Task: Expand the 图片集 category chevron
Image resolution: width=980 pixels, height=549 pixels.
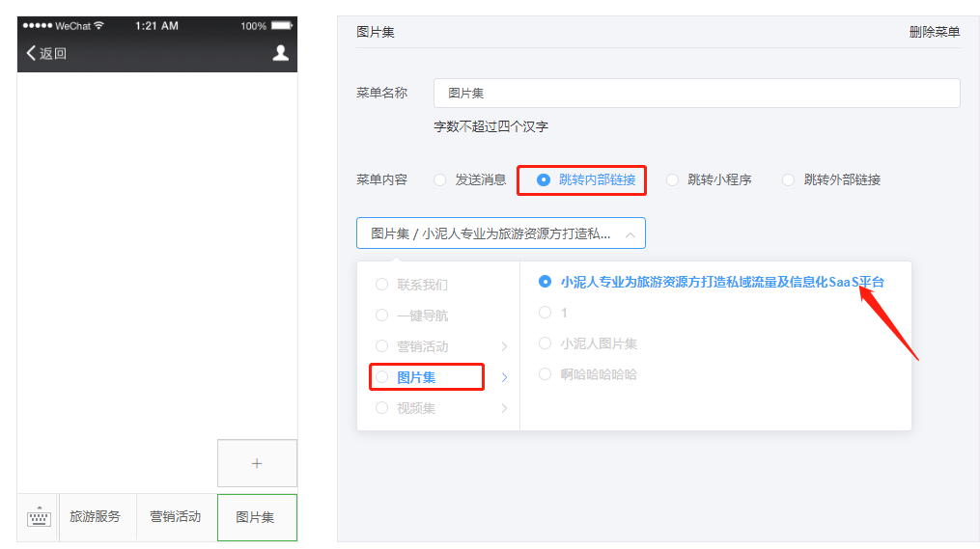Action: (x=504, y=377)
